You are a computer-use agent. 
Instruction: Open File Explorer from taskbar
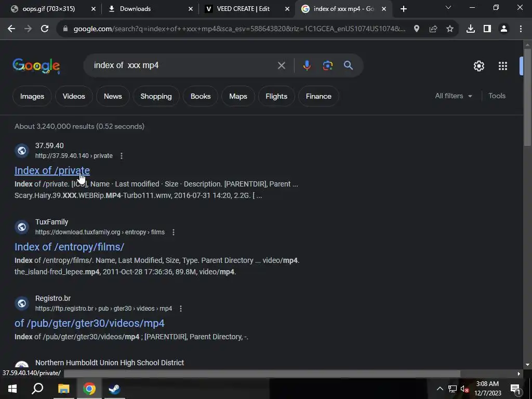click(63, 389)
